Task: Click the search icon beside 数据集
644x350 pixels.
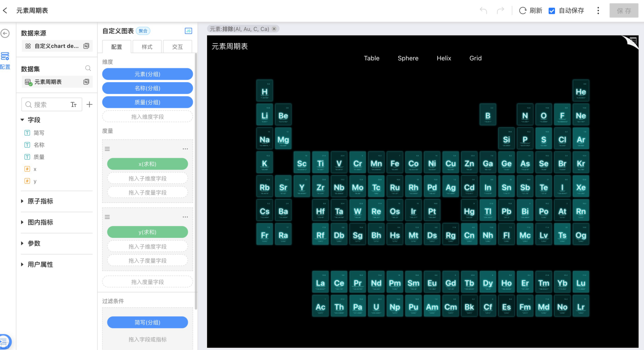Action: point(88,68)
